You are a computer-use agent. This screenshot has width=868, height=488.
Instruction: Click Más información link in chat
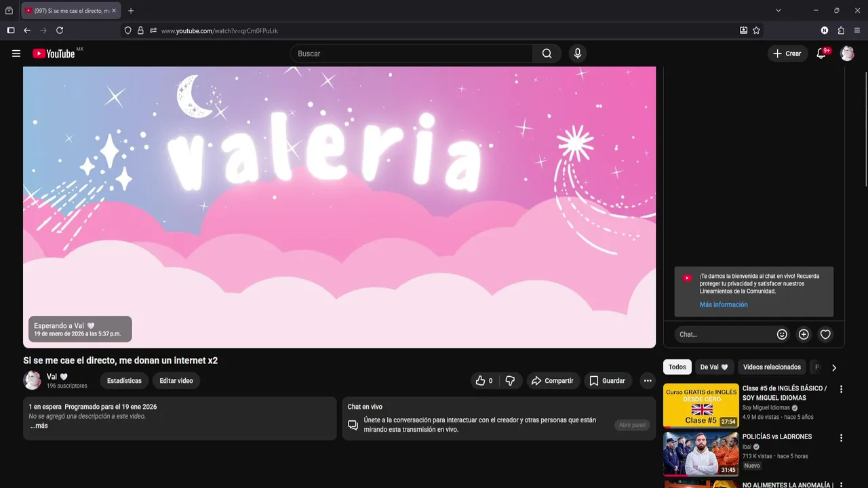[724, 305]
